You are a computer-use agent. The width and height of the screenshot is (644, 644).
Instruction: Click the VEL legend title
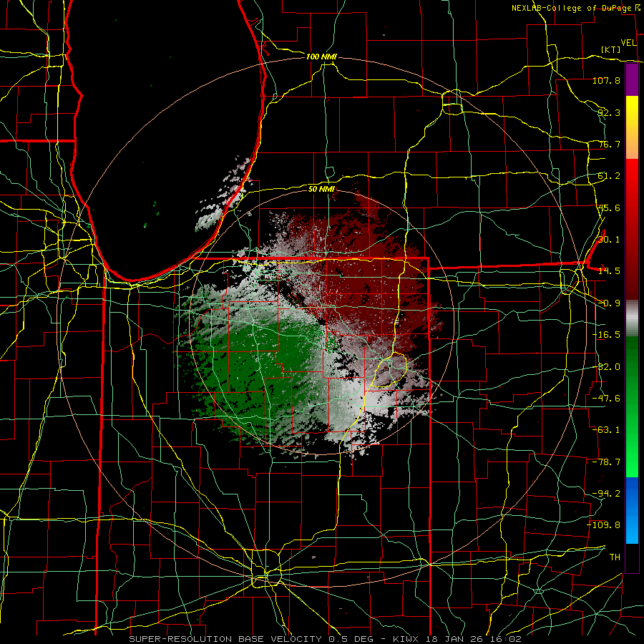pos(628,43)
